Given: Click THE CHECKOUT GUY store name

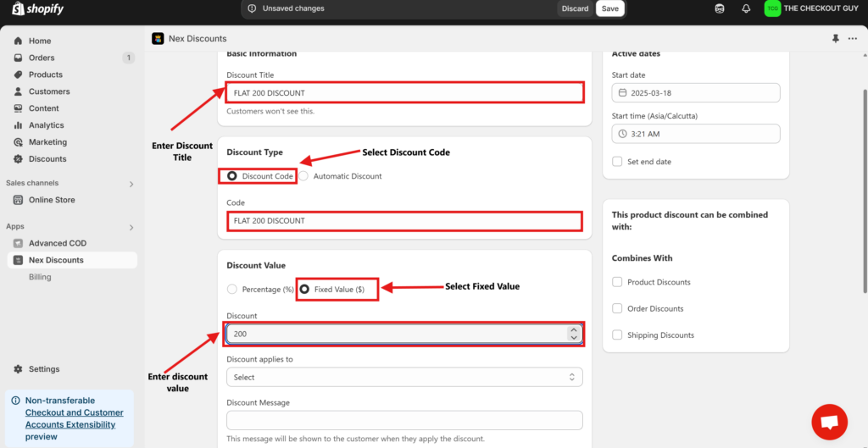Looking at the screenshot, I should (821, 8).
